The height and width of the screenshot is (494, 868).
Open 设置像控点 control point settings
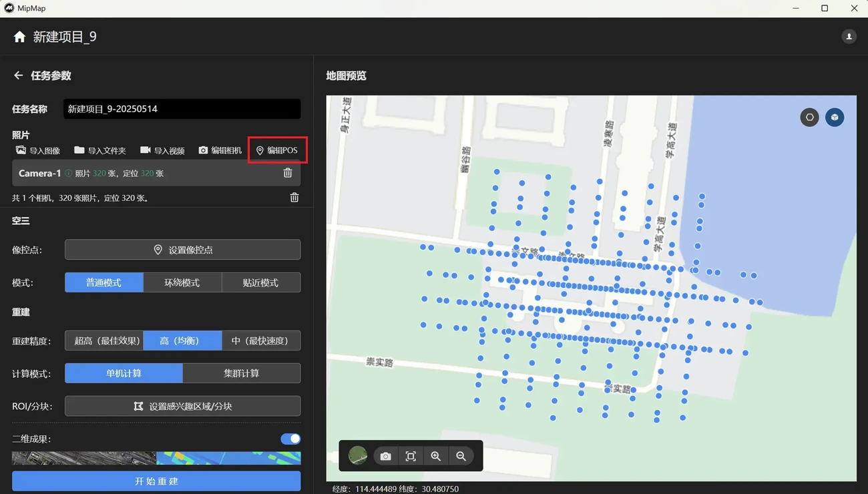point(182,250)
